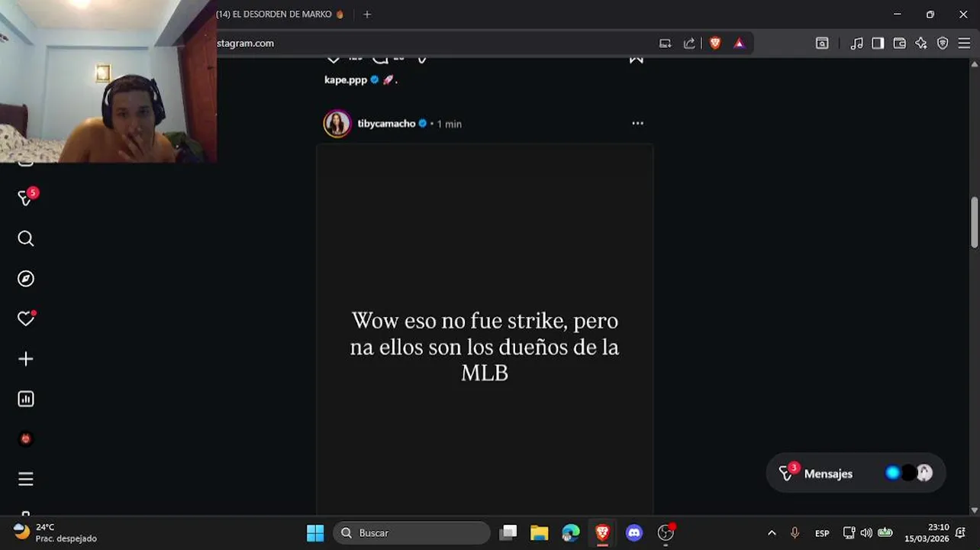
Task: Open Instagram search from sidebar magnifier
Action: click(26, 239)
